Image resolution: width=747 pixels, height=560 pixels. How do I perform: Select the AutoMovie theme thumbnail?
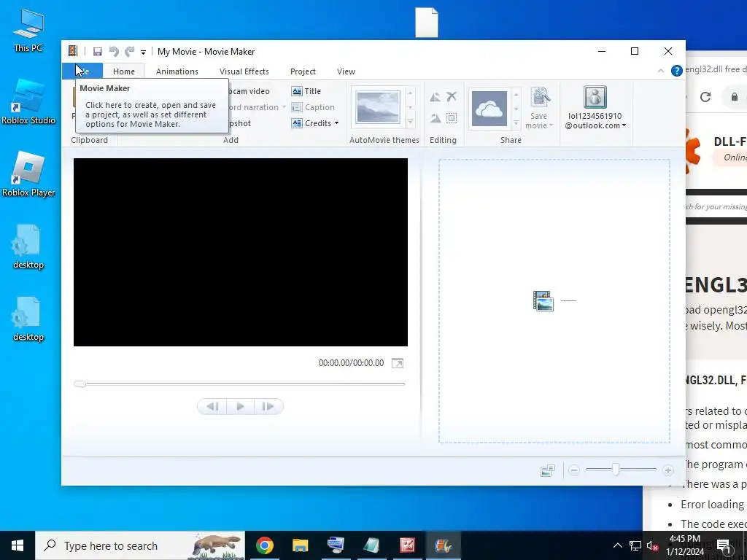378,107
